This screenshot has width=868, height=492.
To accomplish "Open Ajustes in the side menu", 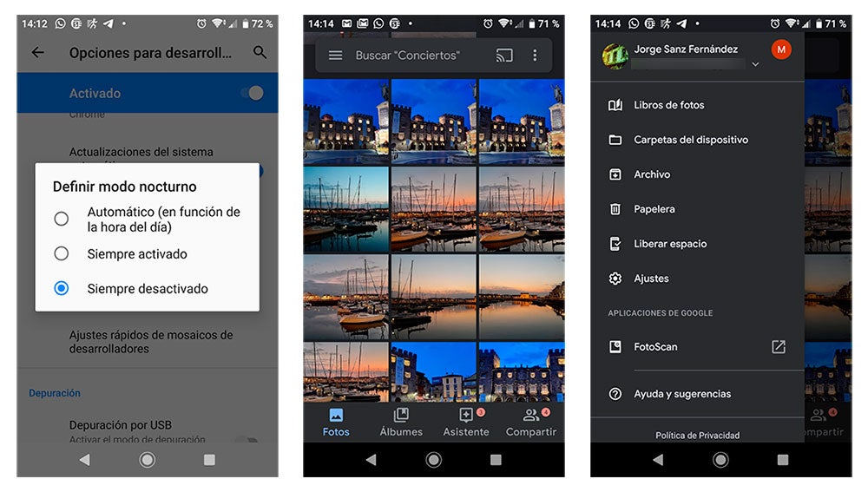I will tap(651, 279).
